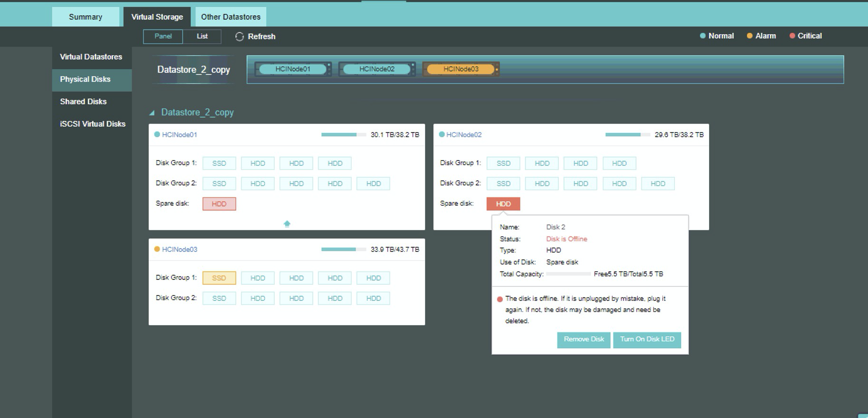Screen dimensions: 868x418
Task: Toggle the Critical status legend filter
Action: pyautogui.click(x=806, y=36)
